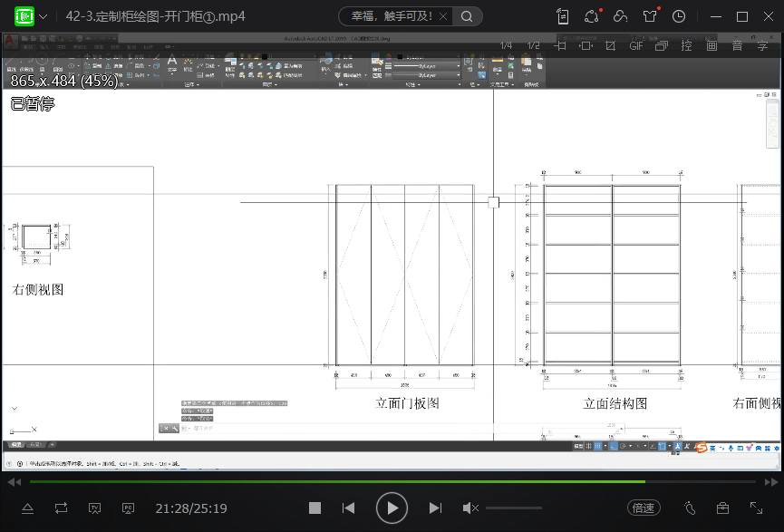Skip to the previous video
The height and width of the screenshot is (532, 784).
coord(348,508)
